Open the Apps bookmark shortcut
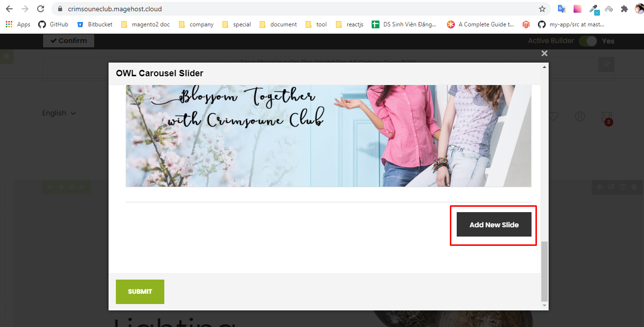Screen dimensions: 644x327 pyautogui.click(x=18, y=24)
